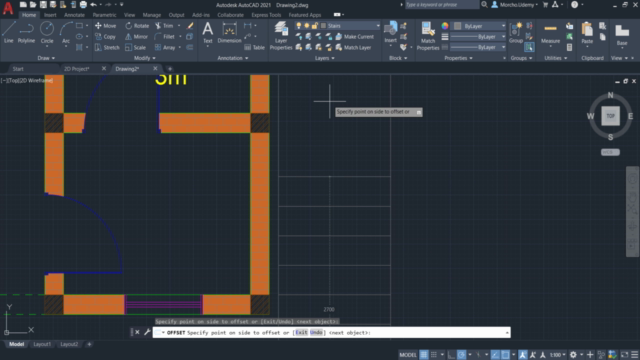This screenshot has width=640, height=360.
Task: Click the Paste button
Action: point(587,33)
